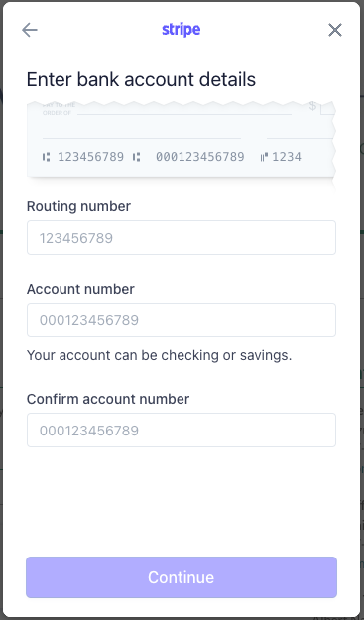Viewport: 364px width, 620px height.
Task: Go back using the left arrow icon
Action: (x=30, y=30)
